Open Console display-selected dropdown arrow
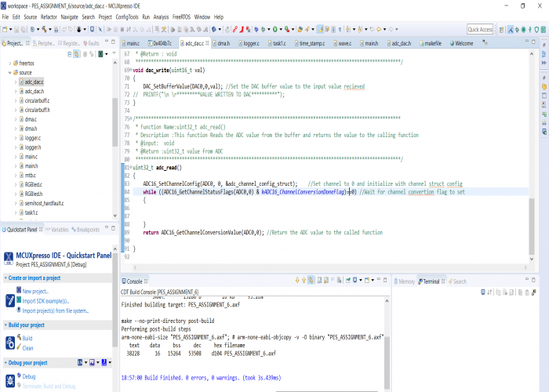Image resolution: width=549 pixels, height=392 pixels. tap(360, 281)
